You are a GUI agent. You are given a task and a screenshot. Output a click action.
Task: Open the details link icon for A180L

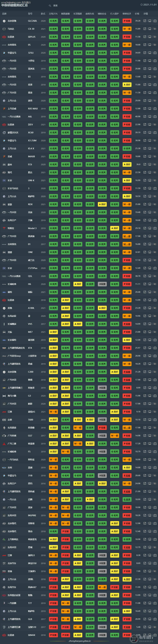(145, 308)
